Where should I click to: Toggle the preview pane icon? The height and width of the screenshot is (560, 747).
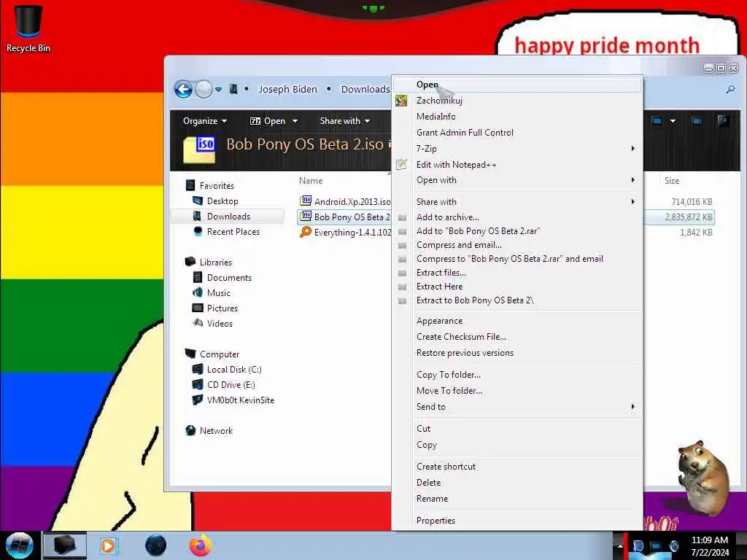tap(697, 121)
